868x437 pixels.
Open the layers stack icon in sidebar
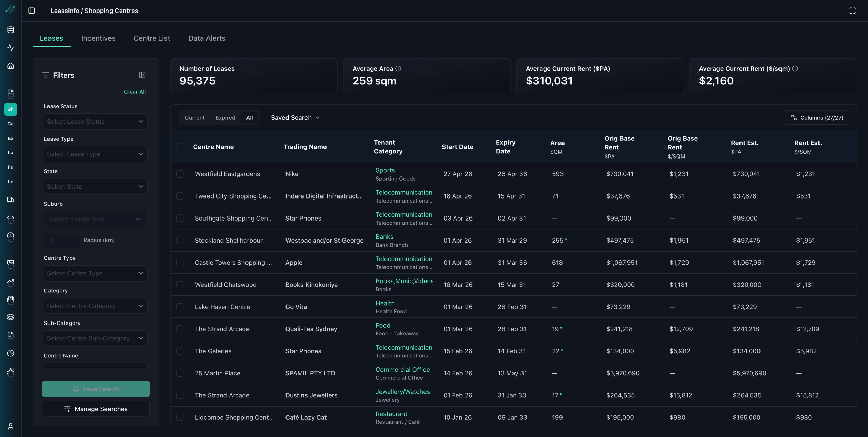(x=11, y=317)
